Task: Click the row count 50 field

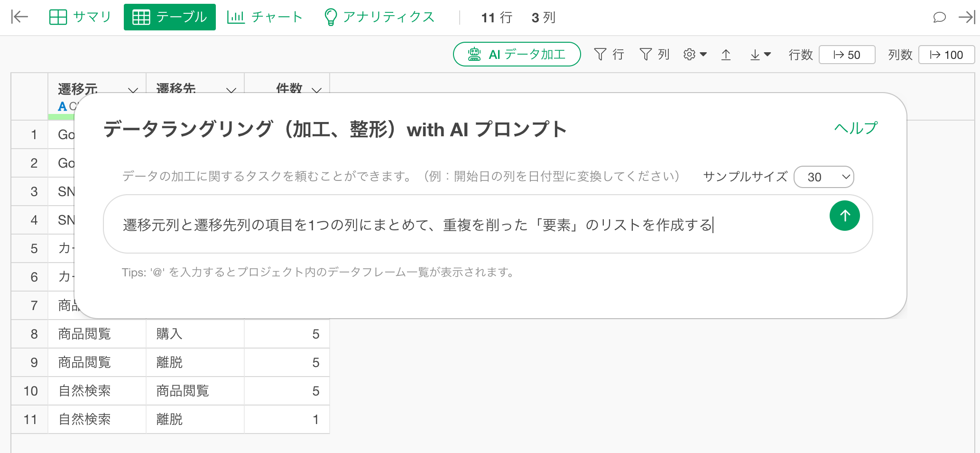Action: click(847, 55)
